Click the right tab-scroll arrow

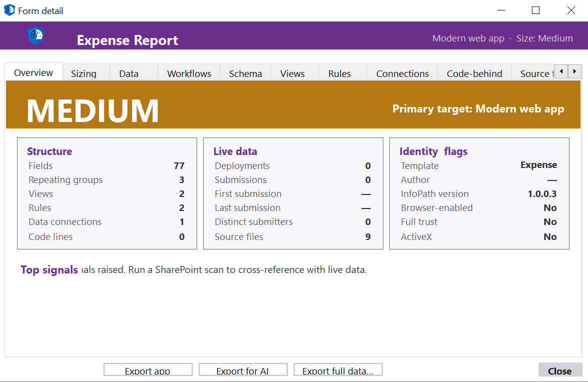pyautogui.click(x=574, y=71)
